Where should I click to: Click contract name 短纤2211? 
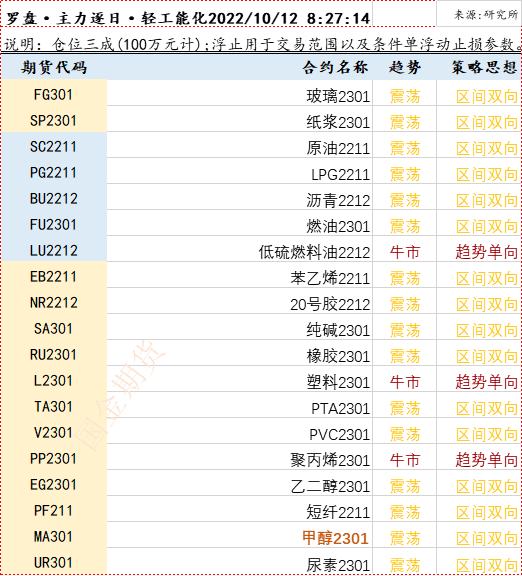338,512
